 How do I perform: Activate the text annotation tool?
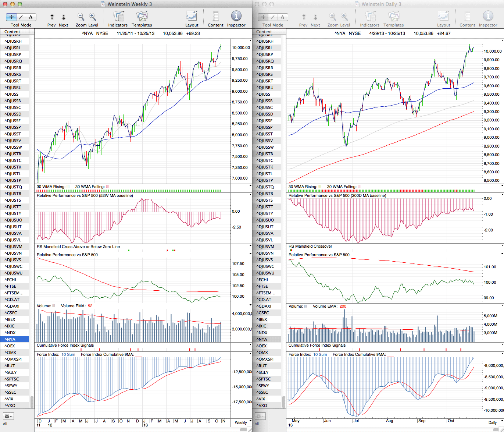point(31,17)
